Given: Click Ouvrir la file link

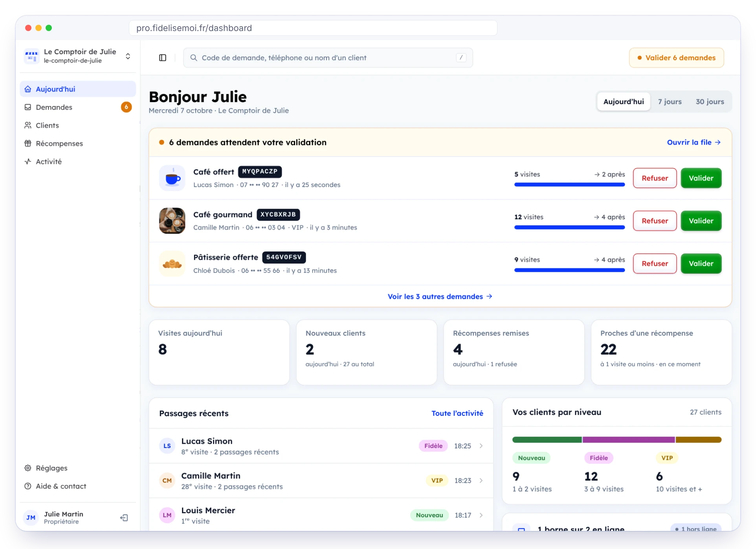Looking at the screenshot, I should point(694,142).
